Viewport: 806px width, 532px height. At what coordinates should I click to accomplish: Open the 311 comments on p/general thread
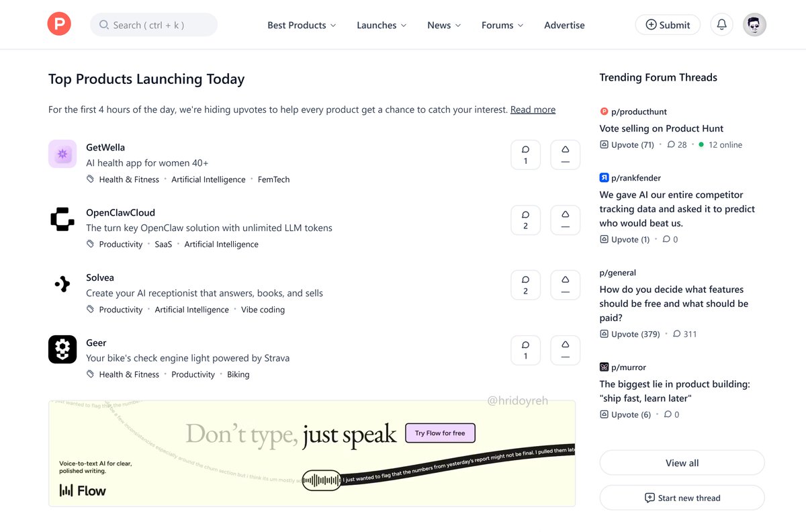pos(684,334)
